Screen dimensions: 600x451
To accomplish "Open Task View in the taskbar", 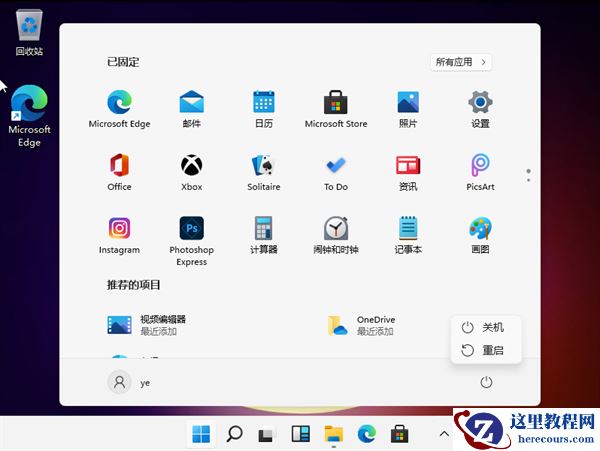I will 267,434.
